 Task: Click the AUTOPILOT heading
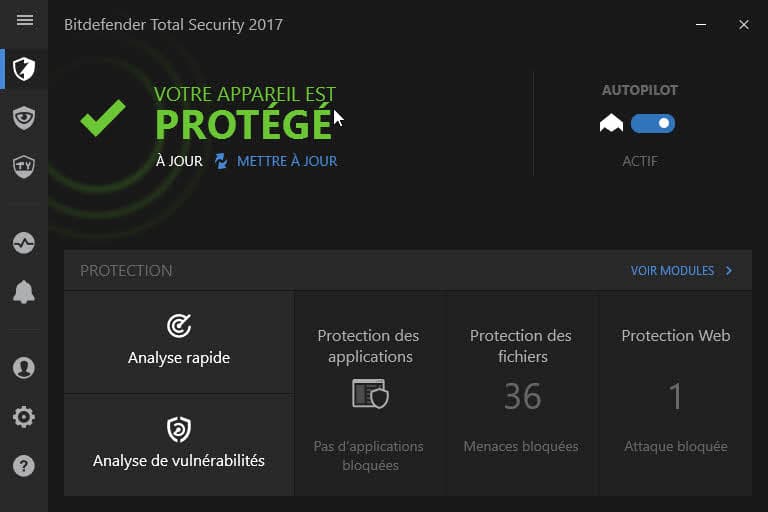640,90
